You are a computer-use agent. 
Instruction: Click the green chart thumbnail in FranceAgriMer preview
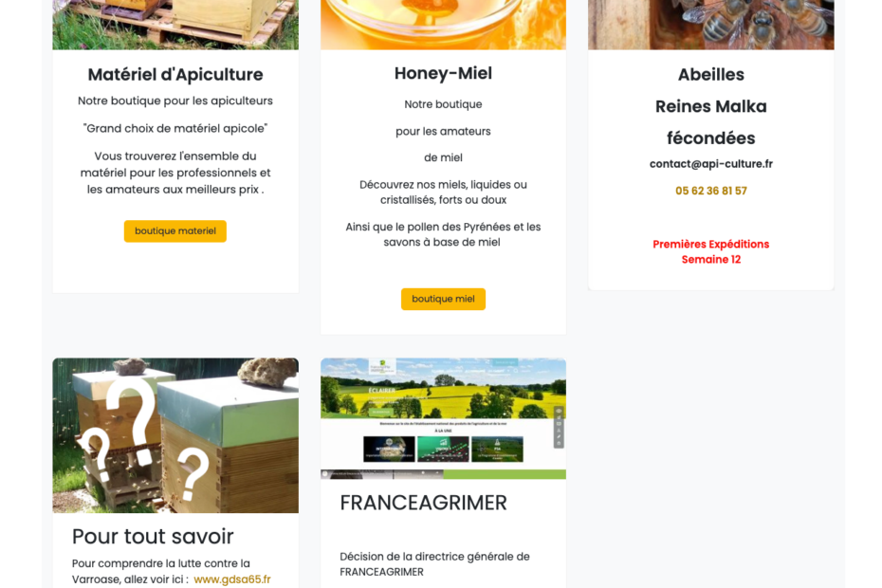point(443,449)
